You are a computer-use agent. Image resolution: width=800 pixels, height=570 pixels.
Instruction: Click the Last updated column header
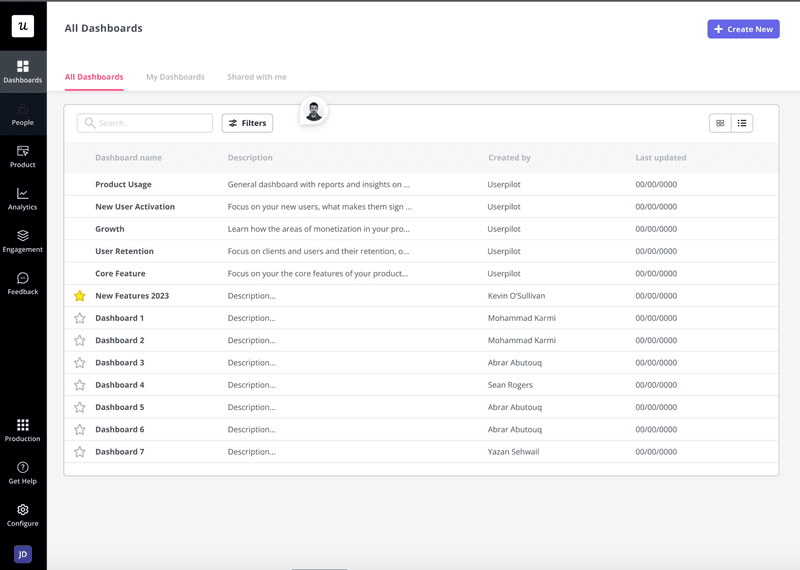click(661, 158)
